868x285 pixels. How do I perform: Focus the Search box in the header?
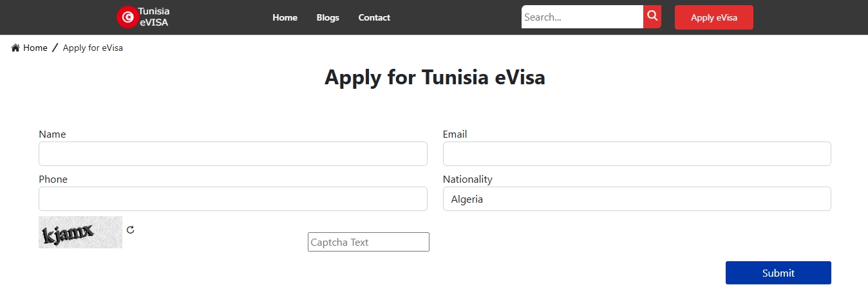coord(582,17)
